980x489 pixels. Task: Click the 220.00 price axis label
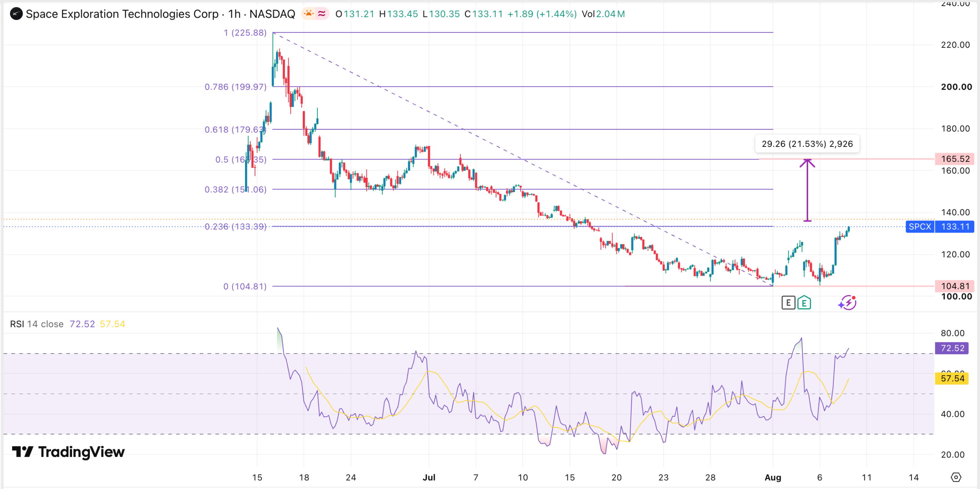click(955, 45)
